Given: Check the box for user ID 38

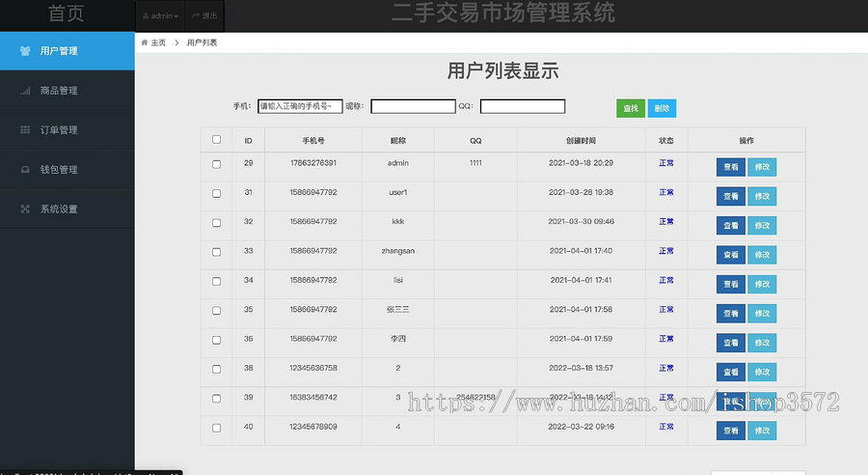Looking at the screenshot, I should (216, 369).
